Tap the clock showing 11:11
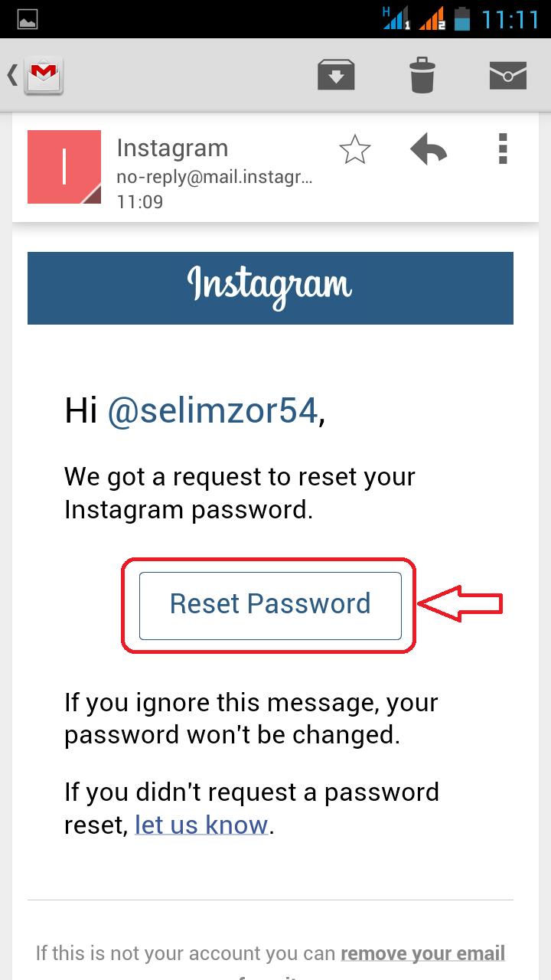 (x=511, y=19)
